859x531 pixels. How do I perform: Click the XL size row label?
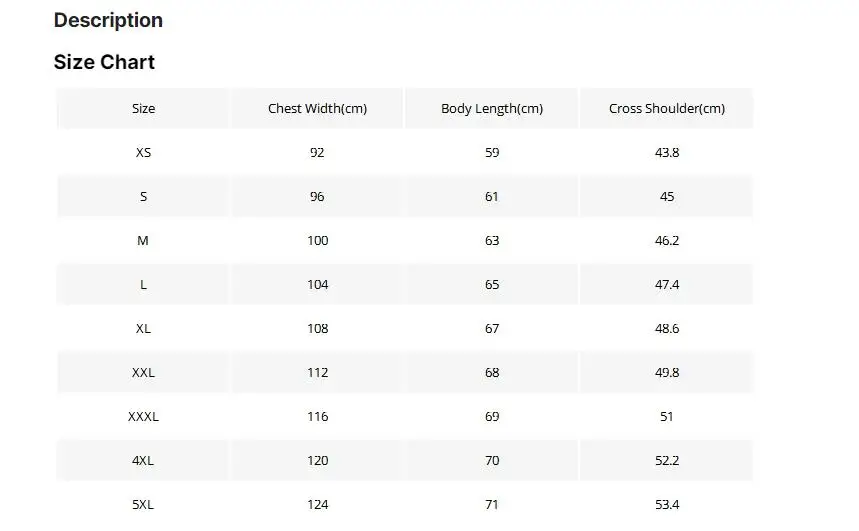pos(143,328)
